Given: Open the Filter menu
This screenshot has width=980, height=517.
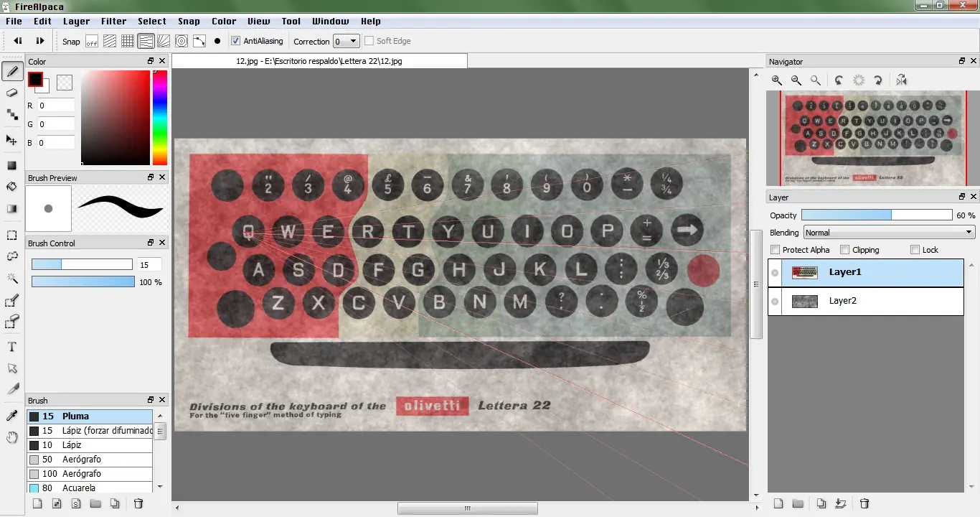Looking at the screenshot, I should click(x=113, y=22).
